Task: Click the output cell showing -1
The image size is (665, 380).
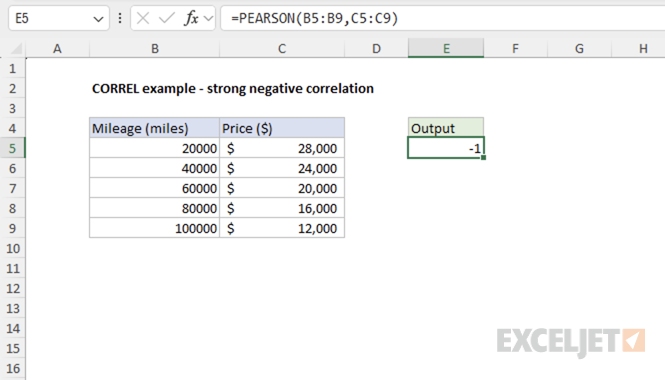Action: tap(446, 148)
